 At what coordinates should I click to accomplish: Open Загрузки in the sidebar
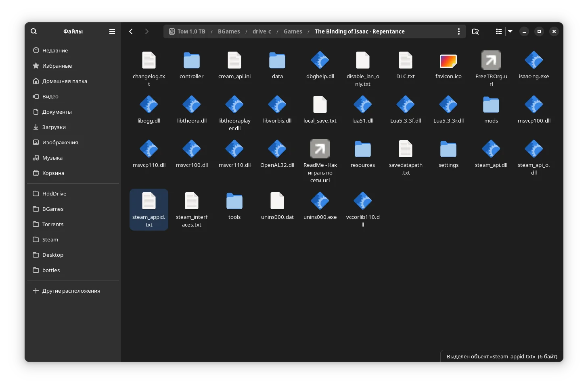tap(54, 127)
